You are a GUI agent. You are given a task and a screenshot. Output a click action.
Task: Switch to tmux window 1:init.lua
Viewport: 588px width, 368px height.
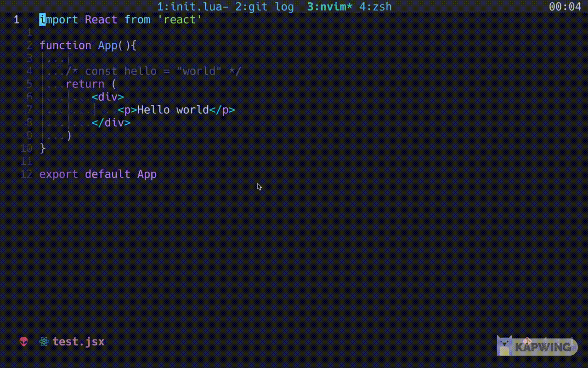point(193,6)
